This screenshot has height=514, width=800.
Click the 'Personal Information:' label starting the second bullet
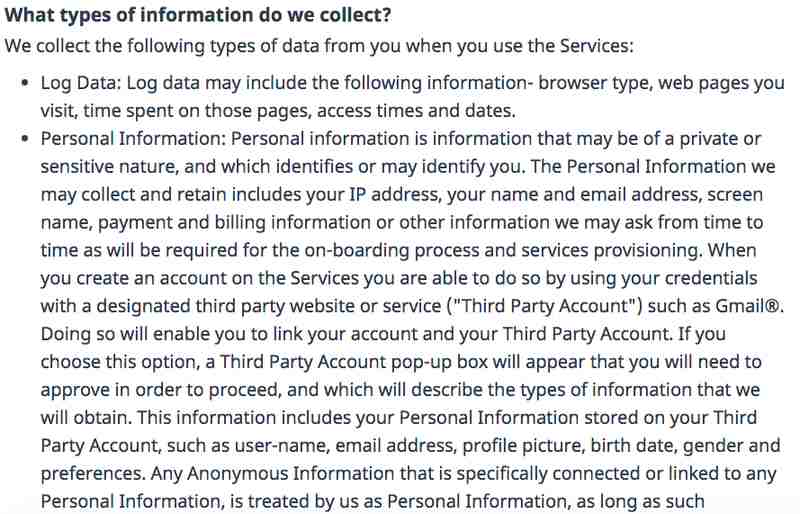[x=133, y=139]
